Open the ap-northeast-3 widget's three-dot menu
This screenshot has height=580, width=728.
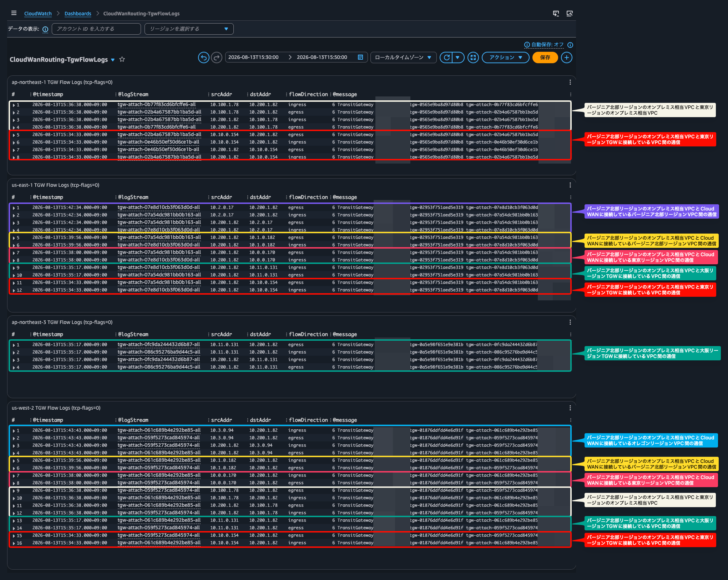point(570,322)
